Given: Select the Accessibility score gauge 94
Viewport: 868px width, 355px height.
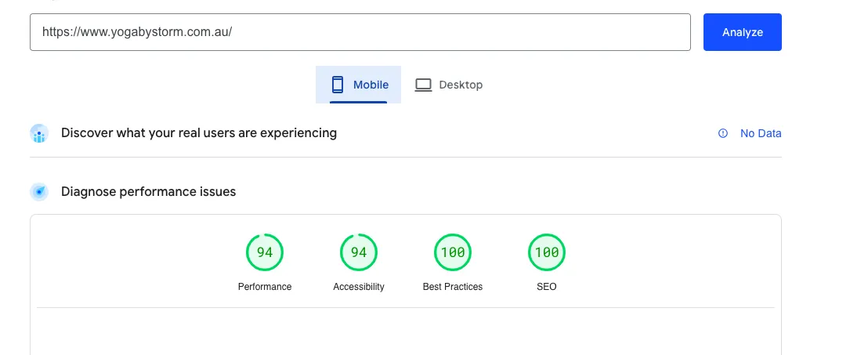Looking at the screenshot, I should [359, 252].
